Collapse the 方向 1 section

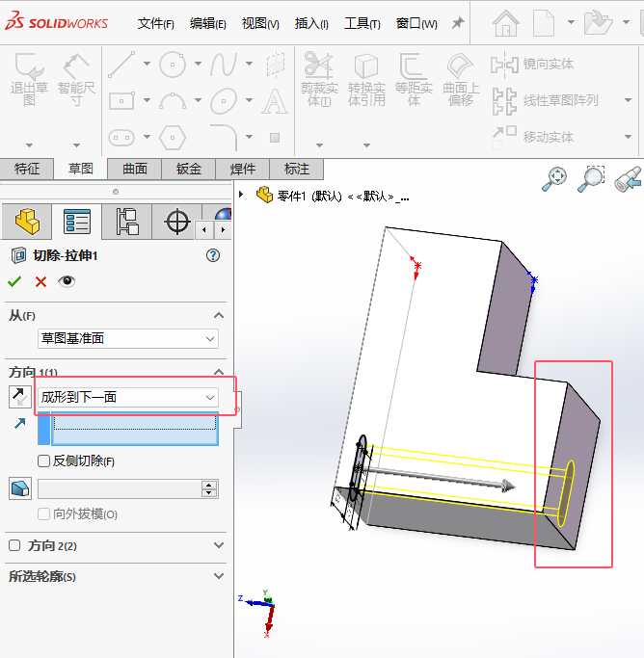click(219, 372)
